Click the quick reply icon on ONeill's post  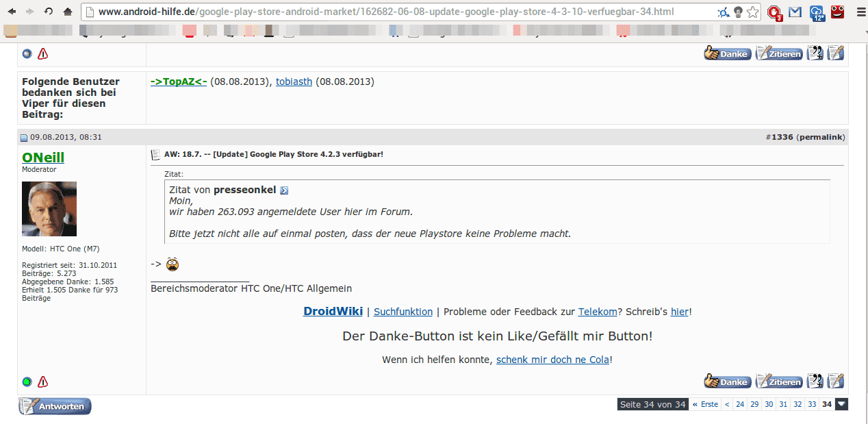[836, 382]
